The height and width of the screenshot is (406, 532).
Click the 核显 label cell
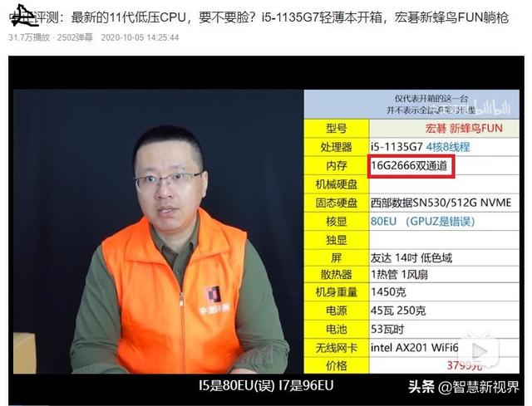pos(336,222)
